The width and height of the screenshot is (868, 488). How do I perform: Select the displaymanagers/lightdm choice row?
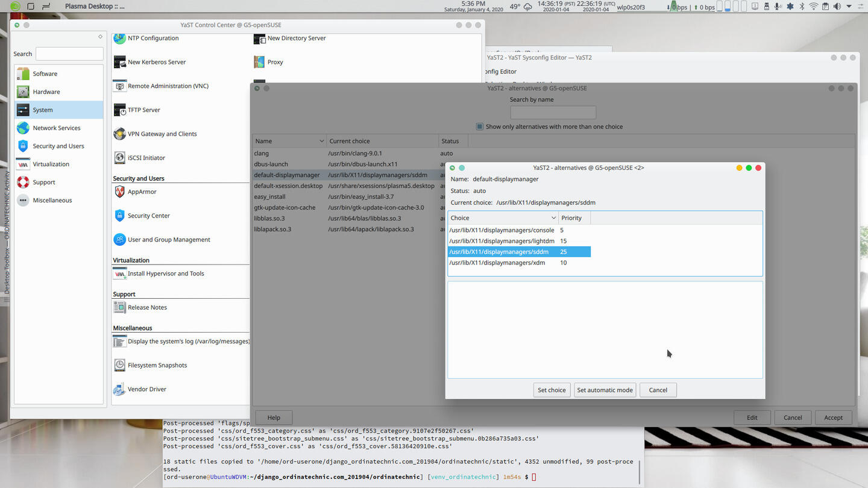[x=519, y=241]
